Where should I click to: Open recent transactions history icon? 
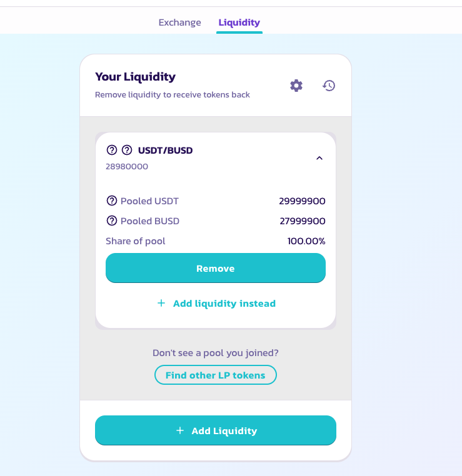pyautogui.click(x=329, y=86)
